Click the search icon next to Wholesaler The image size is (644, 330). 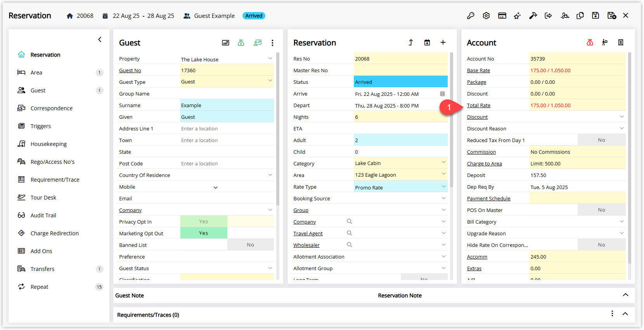tap(349, 245)
